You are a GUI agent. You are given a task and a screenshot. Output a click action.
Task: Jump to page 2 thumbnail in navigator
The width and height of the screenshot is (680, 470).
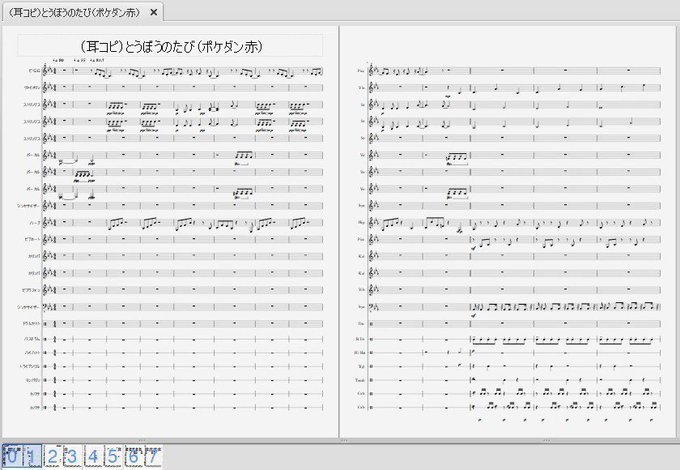click(x=53, y=456)
